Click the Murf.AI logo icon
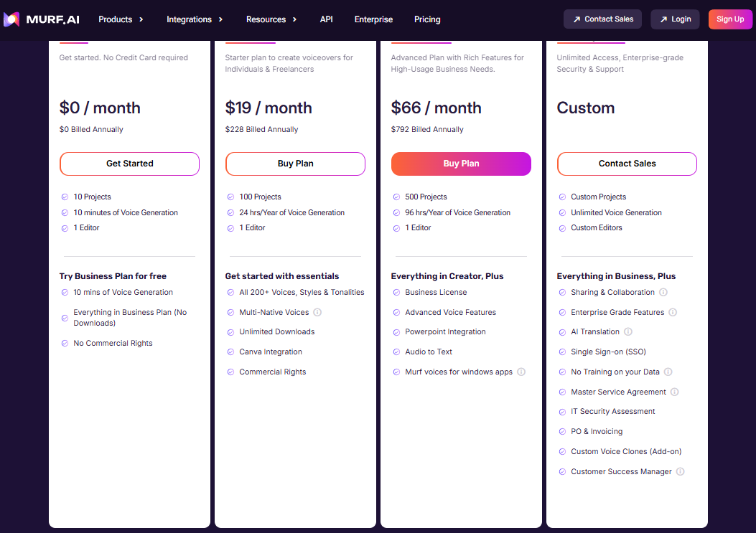This screenshot has width=756, height=533. [11, 19]
